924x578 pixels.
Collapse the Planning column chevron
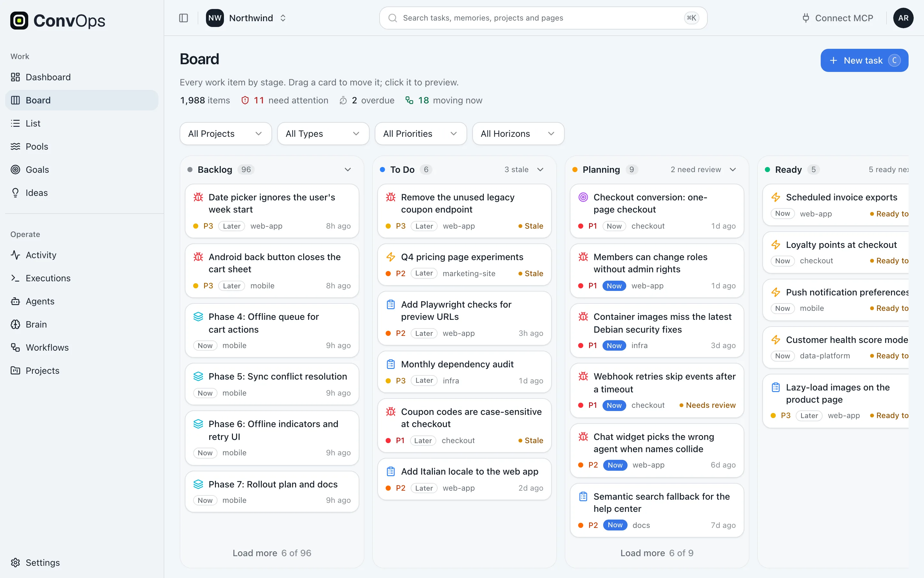[732, 169]
